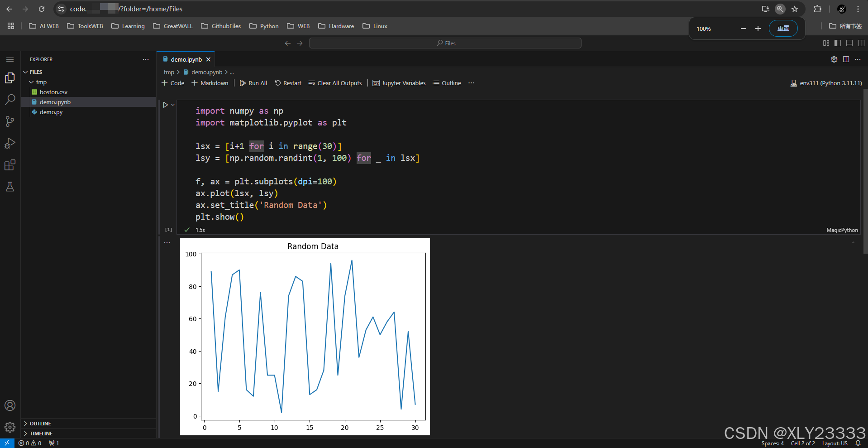Screen dimensions: 868x448
Task: Open the Manage gear menu in Activity Bar
Action: 10,427
